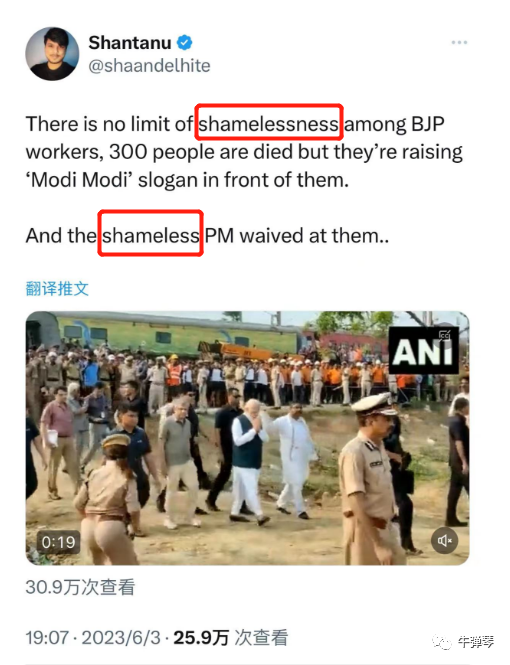Click the 0:19 video duration badge

58,542
